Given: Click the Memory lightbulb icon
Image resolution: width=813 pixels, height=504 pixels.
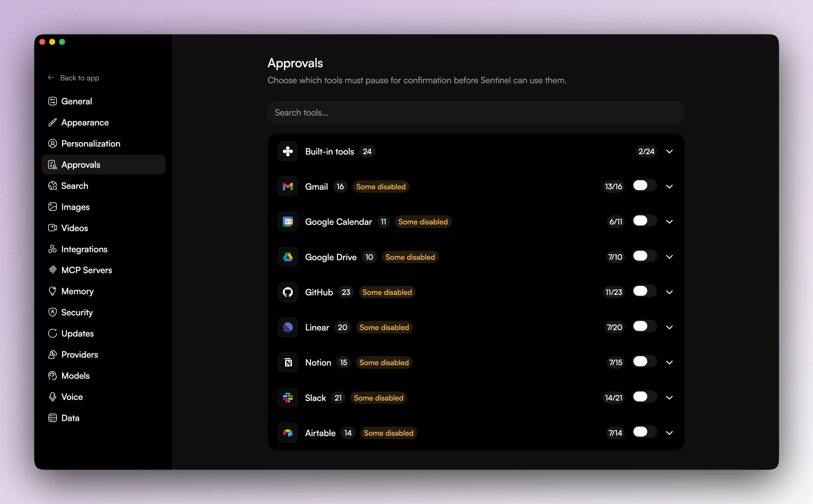Looking at the screenshot, I should pos(52,291).
